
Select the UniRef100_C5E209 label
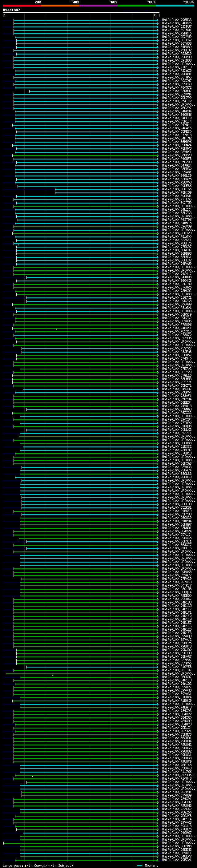177,162
